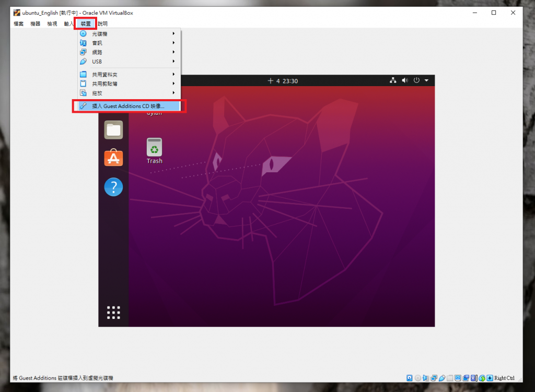Click the Ubuntu power indicator icon
Image resolution: width=535 pixels, height=392 pixels.
[x=416, y=80]
